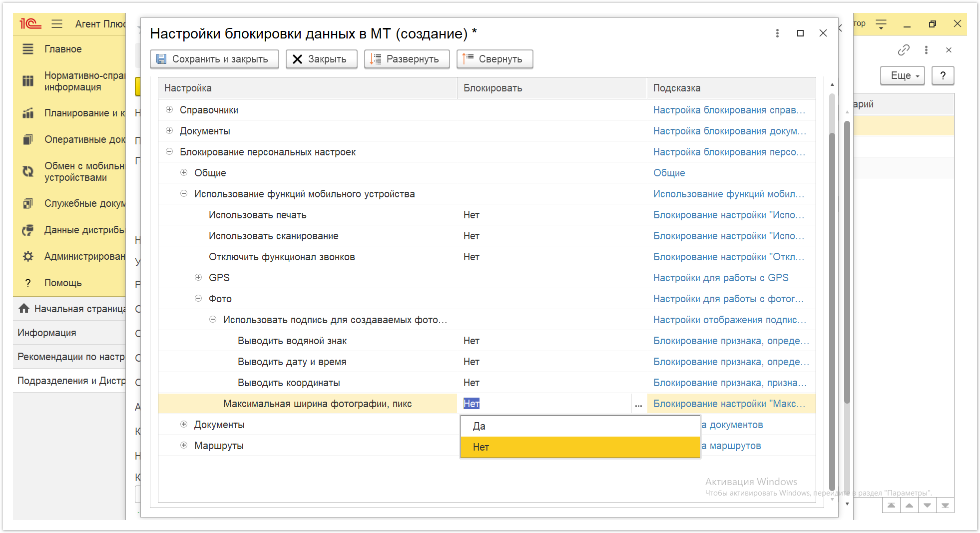The height and width of the screenshot is (533, 980).
Task: Open Еще dropdown in background window
Action: click(x=902, y=75)
